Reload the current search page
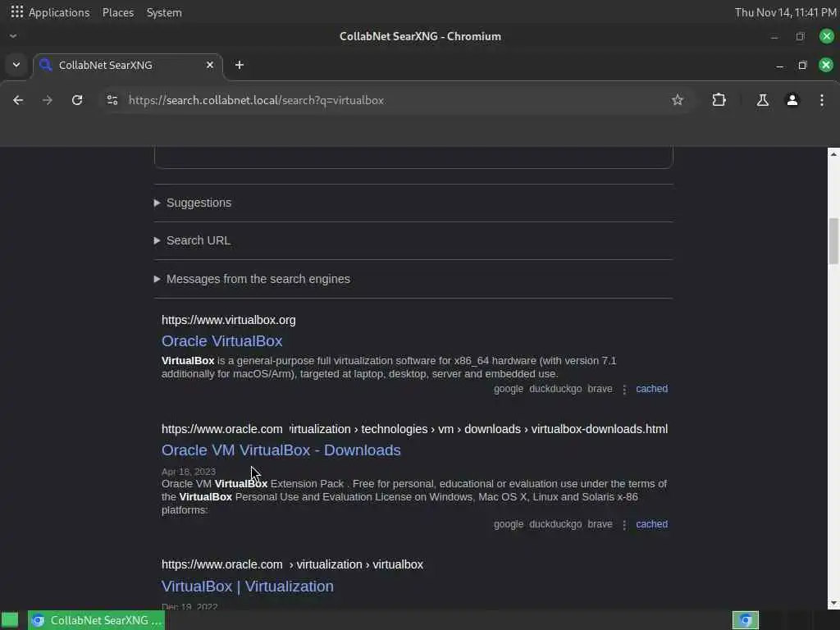840x630 pixels. coord(77,100)
